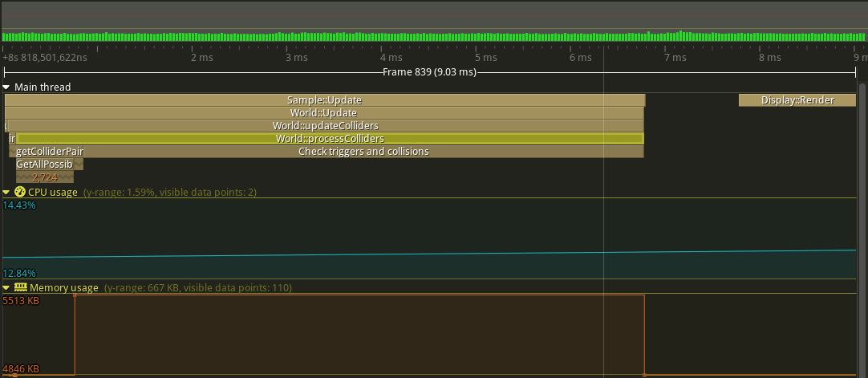
Task: Collapse the Main thread section
Action: click(x=6, y=87)
